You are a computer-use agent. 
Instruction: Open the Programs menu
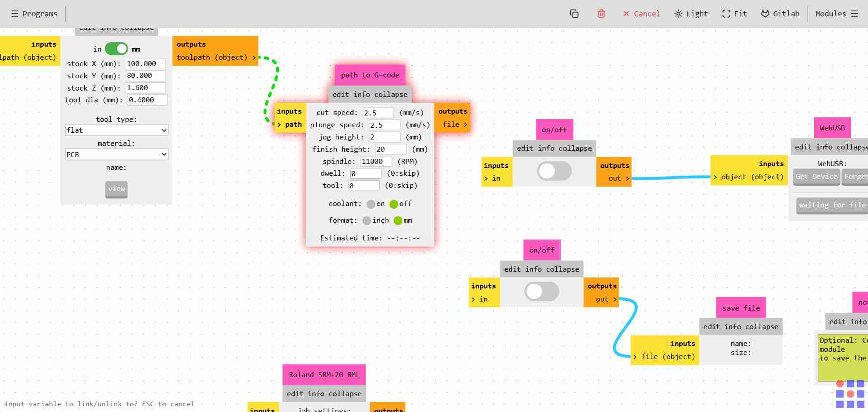pos(34,14)
